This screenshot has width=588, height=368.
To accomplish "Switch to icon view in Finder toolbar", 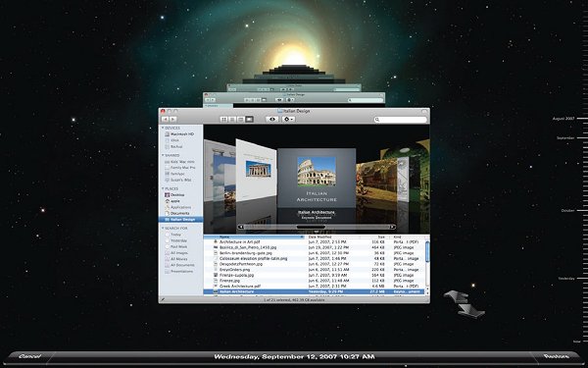I will [x=223, y=119].
